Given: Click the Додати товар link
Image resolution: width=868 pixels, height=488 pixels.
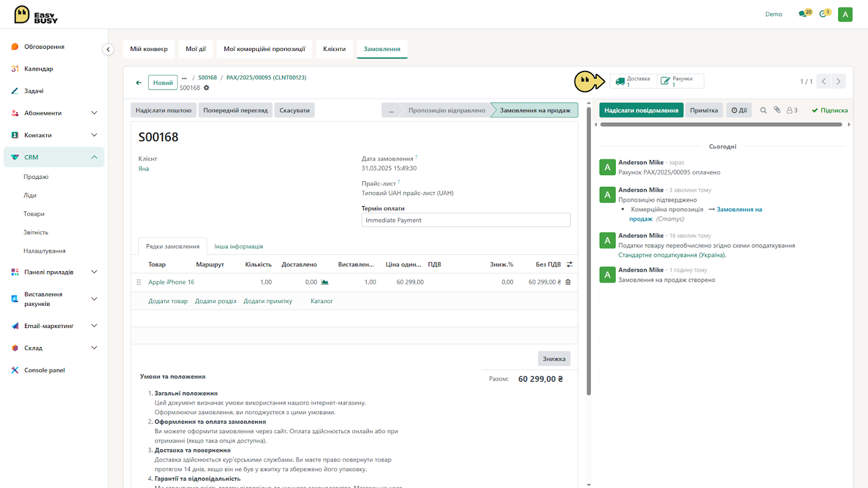Looking at the screenshot, I should point(168,301).
